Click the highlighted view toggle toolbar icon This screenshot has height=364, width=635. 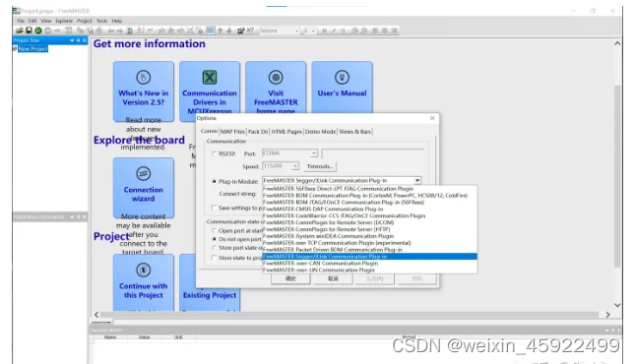tap(210, 30)
